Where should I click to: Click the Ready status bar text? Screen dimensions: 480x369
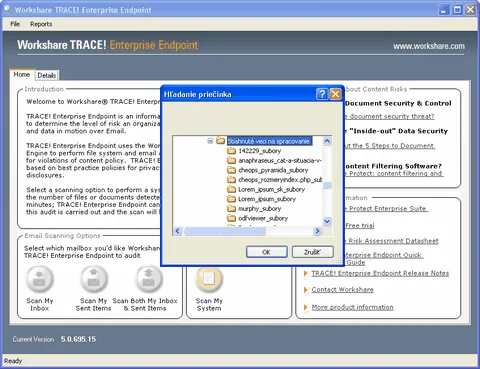[13, 361]
